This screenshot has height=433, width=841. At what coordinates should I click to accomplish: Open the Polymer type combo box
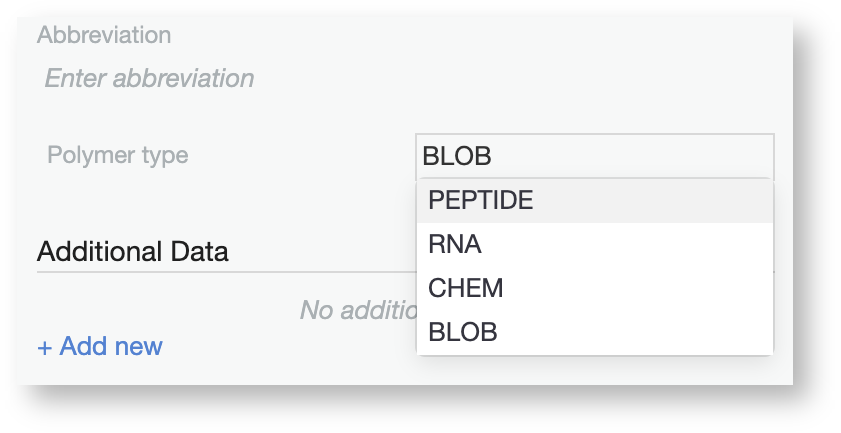click(x=594, y=156)
